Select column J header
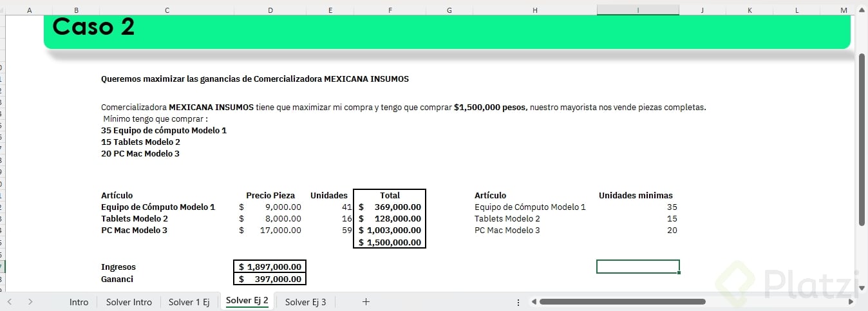Image resolution: width=868 pixels, height=311 pixels. click(703, 10)
